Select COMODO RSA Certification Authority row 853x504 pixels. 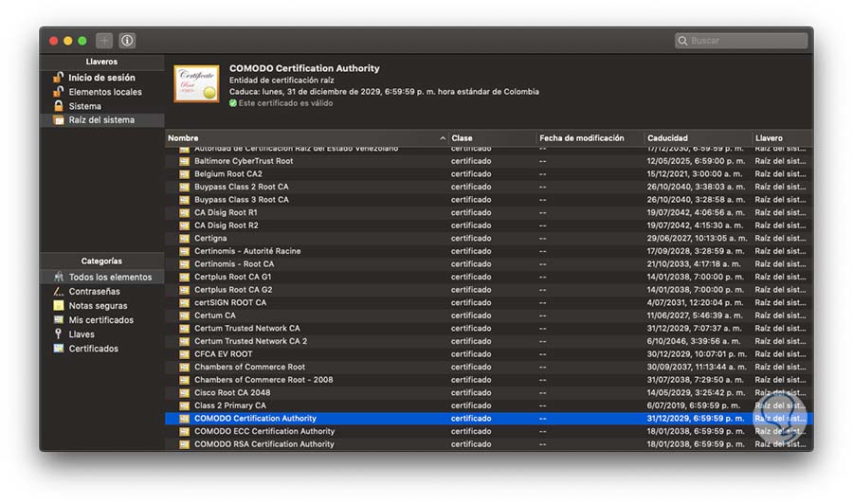click(489, 444)
